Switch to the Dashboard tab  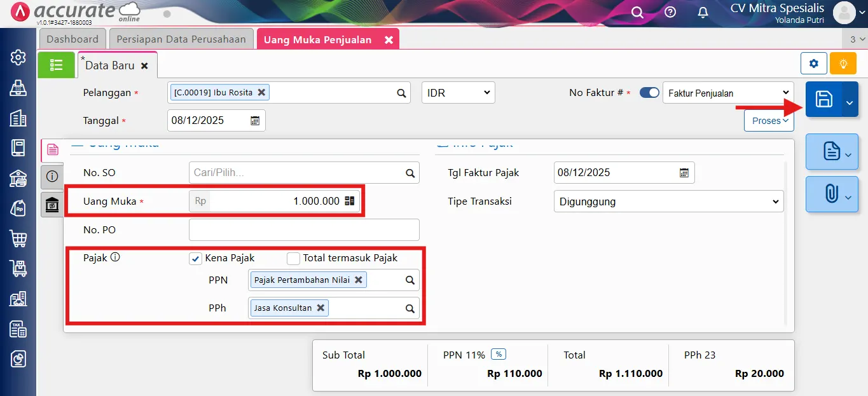coord(72,39)
